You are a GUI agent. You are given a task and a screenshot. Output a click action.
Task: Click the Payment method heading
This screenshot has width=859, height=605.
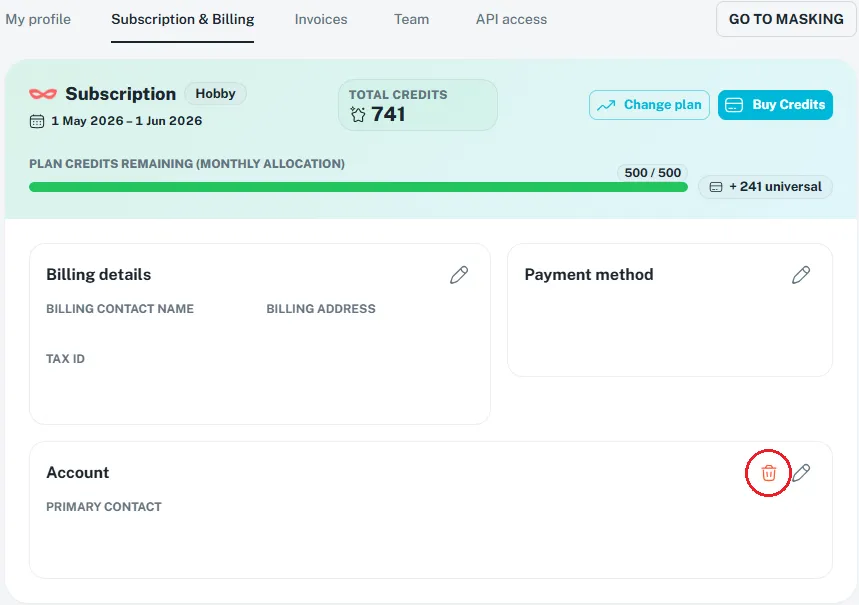pyautogui.click(x=589, y=275)
